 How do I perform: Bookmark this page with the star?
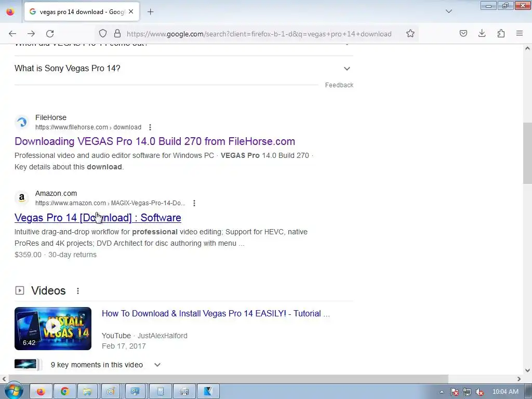[x=410, y=33]
